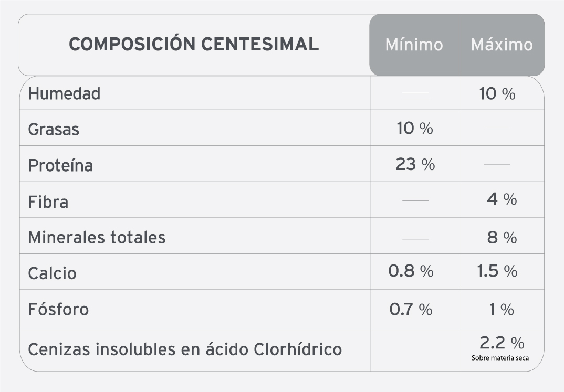Click the Calcio row label
This screenshot has height=392, width=564.
(x=52, y=273)
